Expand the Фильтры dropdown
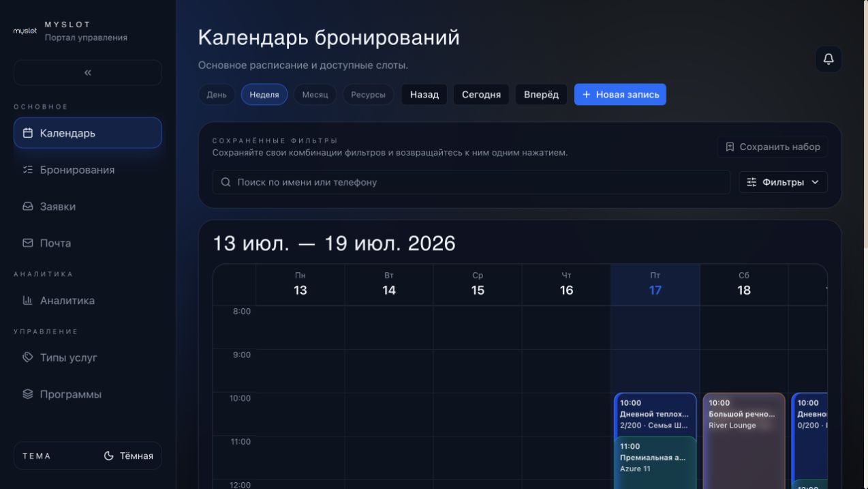868x489 pixels. (x=784, y=182)
